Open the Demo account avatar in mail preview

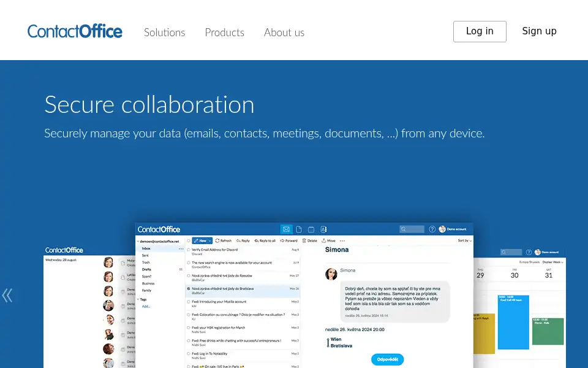coord(442,229)
